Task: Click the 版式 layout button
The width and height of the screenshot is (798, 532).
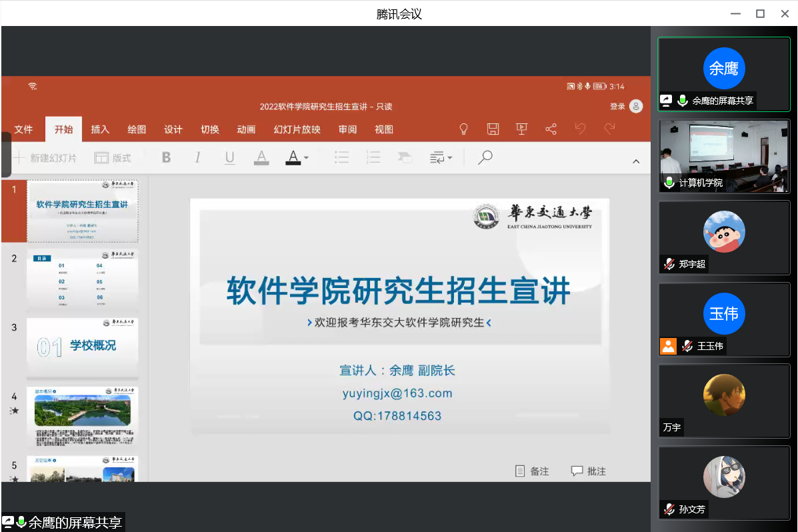Action: (x=113, y=158)
